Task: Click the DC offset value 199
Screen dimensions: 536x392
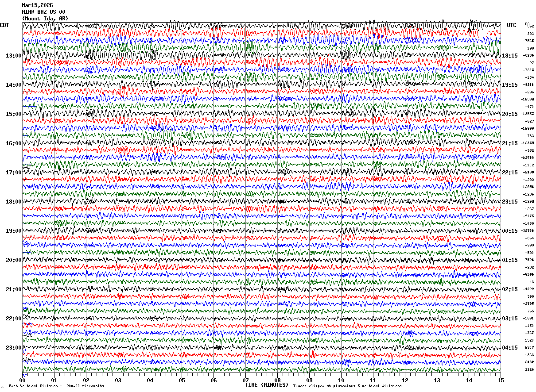Action: pos(530,48)
